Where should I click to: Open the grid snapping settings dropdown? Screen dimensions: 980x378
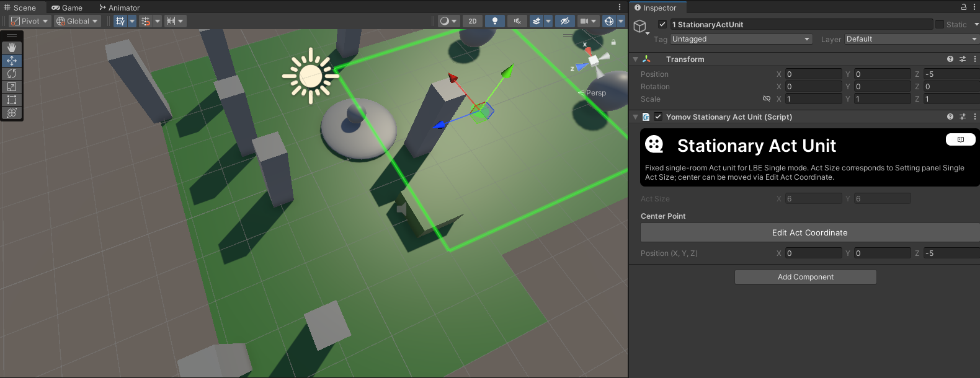pos(158,21)
